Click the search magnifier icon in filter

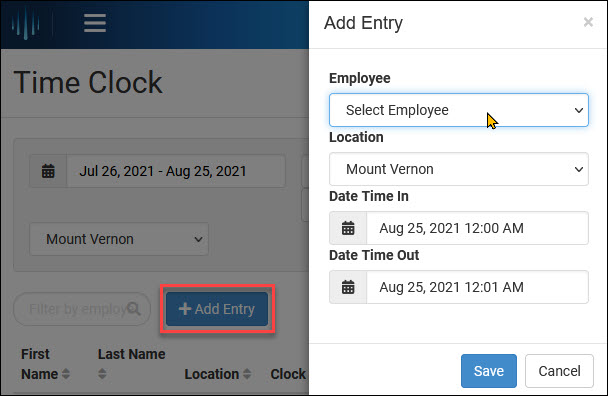tap(134, 309)
